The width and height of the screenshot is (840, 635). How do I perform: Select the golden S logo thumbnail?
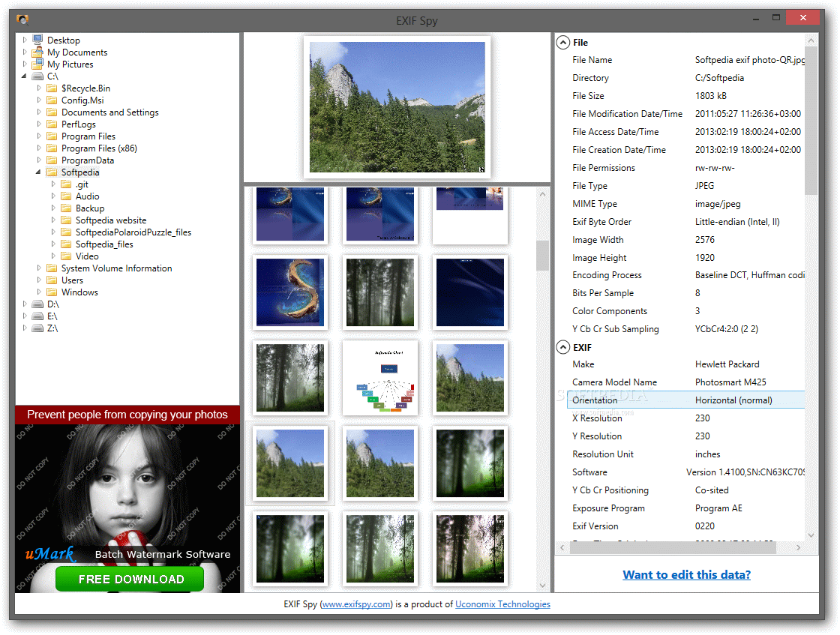pos(289,292)
